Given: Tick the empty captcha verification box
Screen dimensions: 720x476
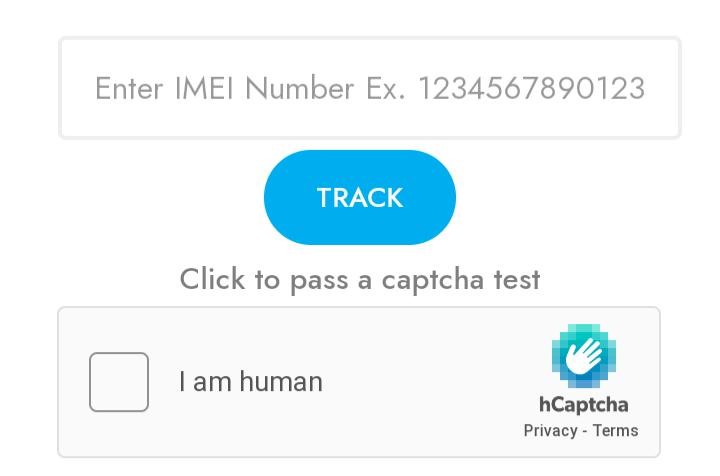Looking at the screenshot, I should coord(119,382).
